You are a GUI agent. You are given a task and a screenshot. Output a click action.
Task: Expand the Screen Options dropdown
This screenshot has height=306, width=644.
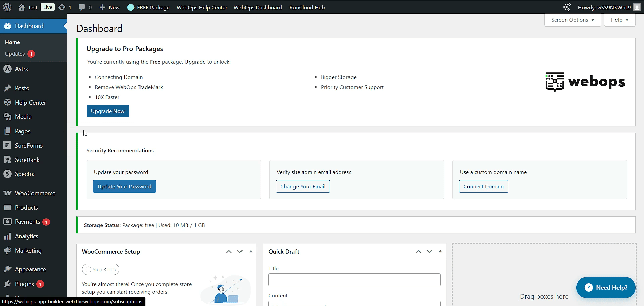573,20
